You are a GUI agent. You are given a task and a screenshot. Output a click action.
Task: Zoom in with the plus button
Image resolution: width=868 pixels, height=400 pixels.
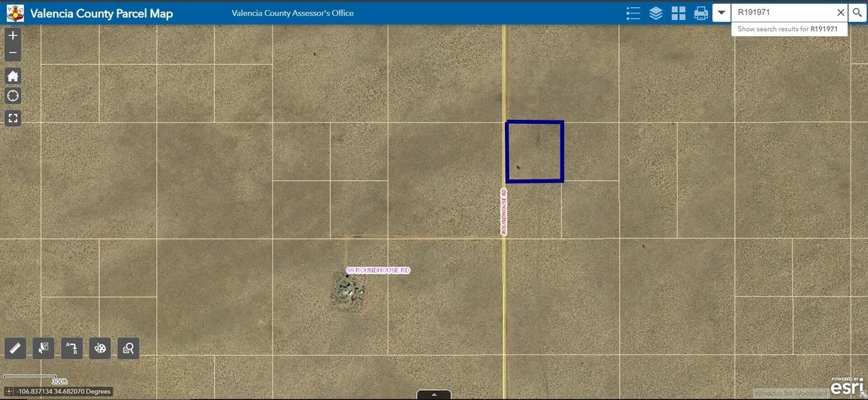point(13,35)
